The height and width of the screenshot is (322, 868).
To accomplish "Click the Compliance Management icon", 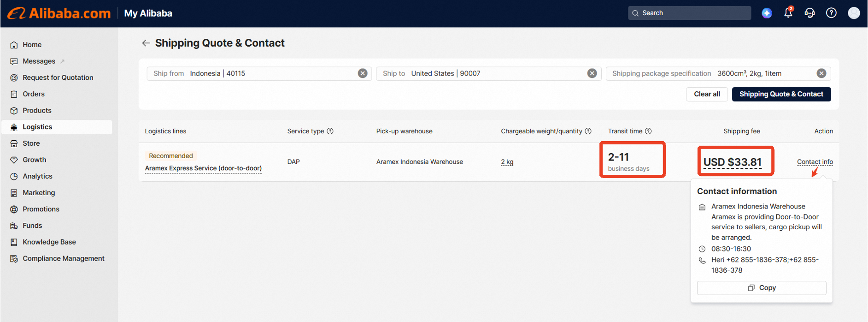I will click(x=14, y=258).
